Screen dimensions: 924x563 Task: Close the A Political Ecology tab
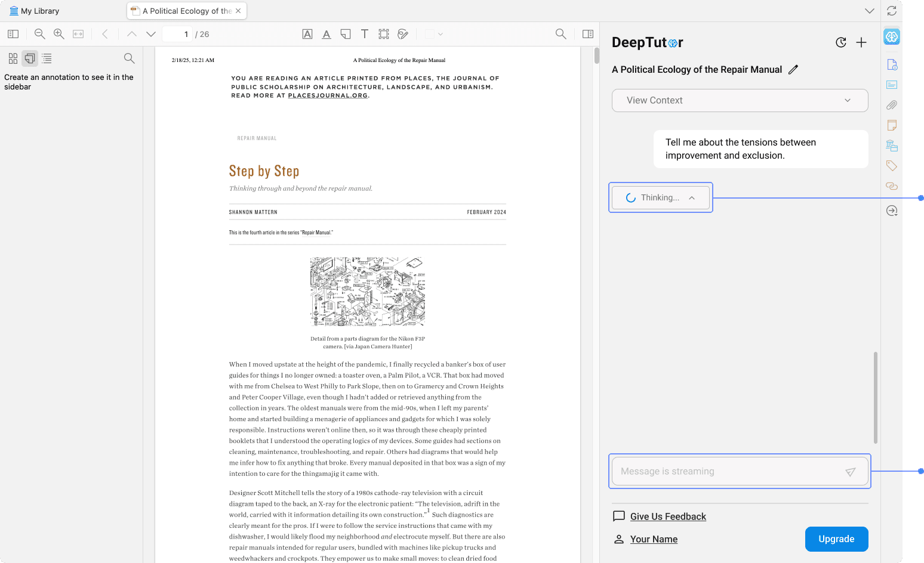click(x=239, y=11)
